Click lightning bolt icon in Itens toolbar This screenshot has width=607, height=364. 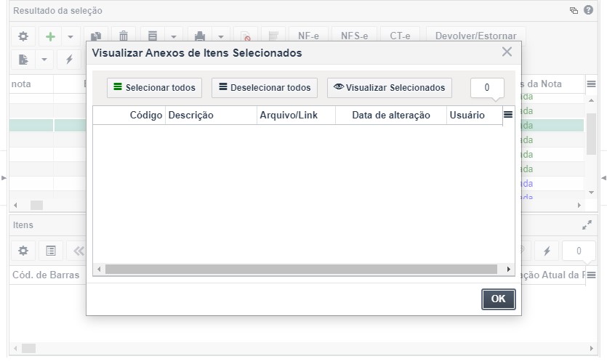547,251
